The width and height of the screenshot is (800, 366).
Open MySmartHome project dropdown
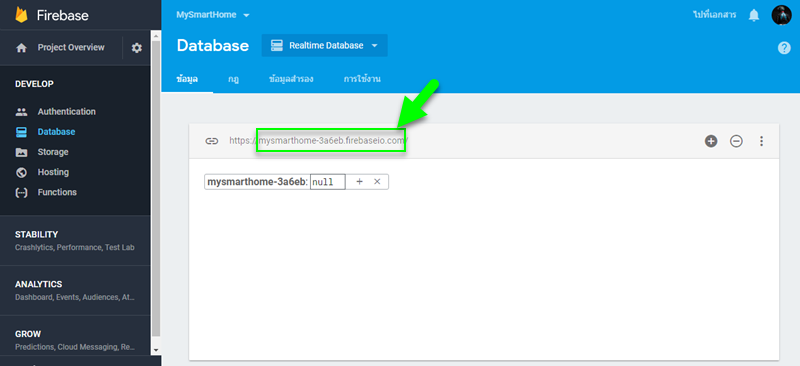(x=213, y=15)
